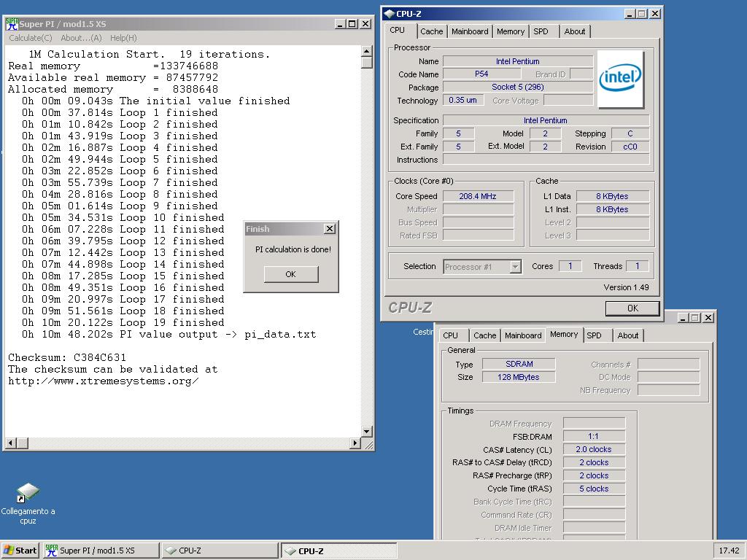747x560 pixels.
Task: Activate the second, highlighted CPU-Z taskbar button
Action: pos(338,551)
